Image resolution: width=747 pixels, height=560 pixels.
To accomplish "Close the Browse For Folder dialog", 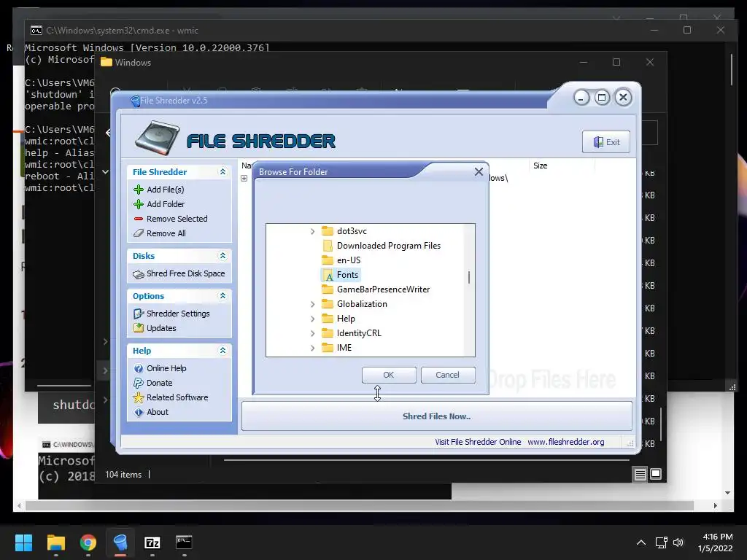I will pos(479,172).
